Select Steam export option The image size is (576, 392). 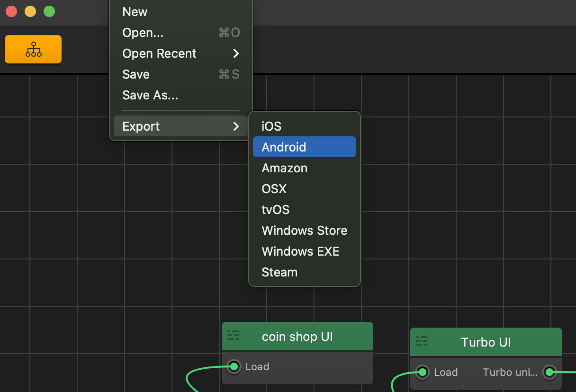coord(305,272)
